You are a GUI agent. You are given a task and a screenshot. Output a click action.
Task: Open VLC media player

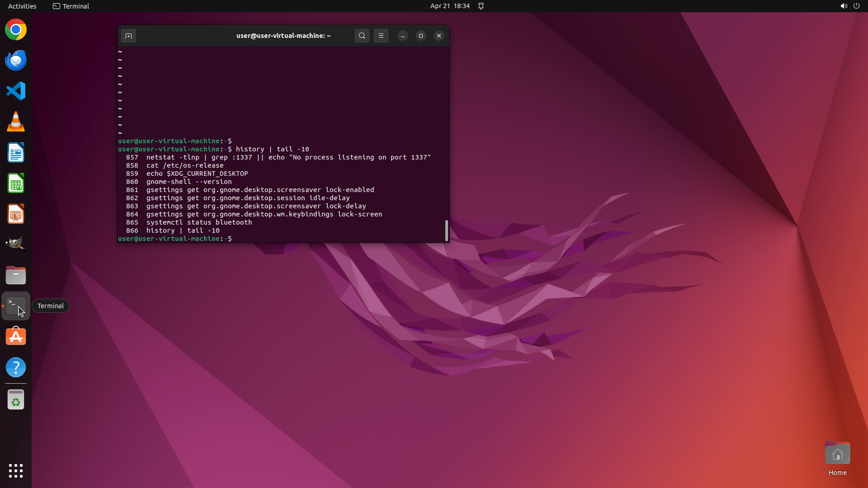point(16,122)
